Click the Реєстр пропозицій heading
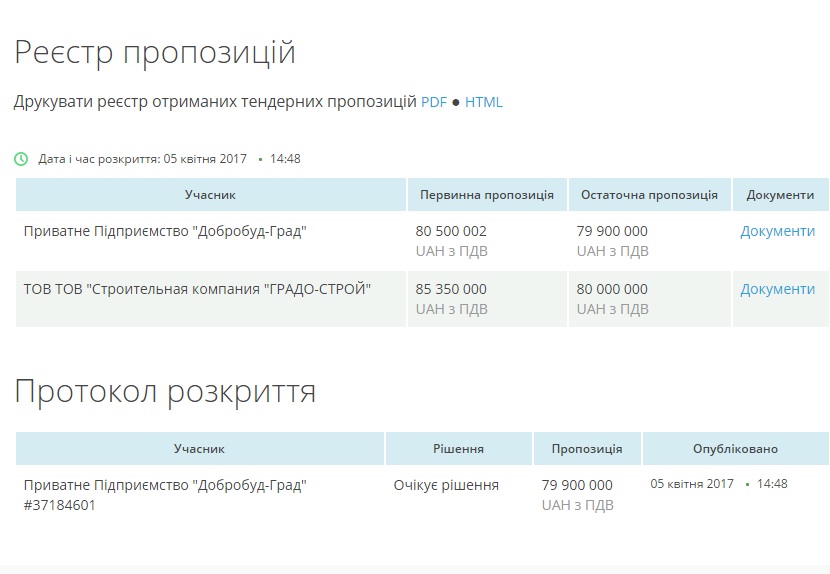The width and height of the screenshot is (830, 574). coord(155,52)
